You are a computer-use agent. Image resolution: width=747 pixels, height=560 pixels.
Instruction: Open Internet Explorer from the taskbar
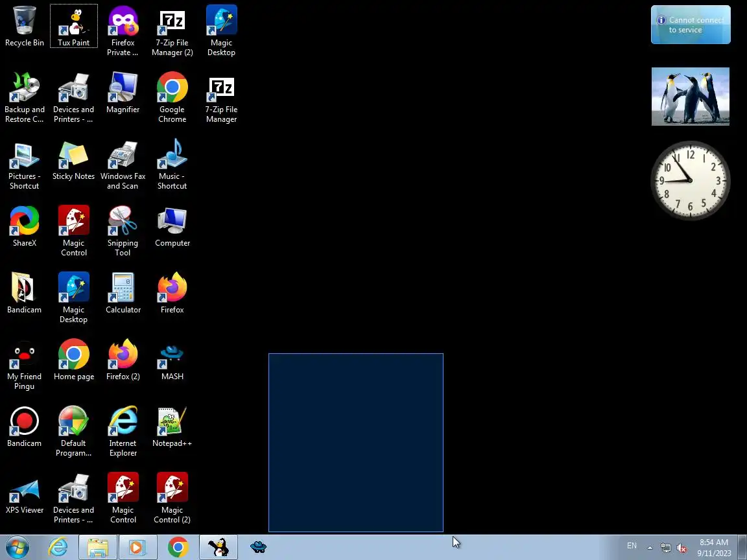(x=58, y=547)
